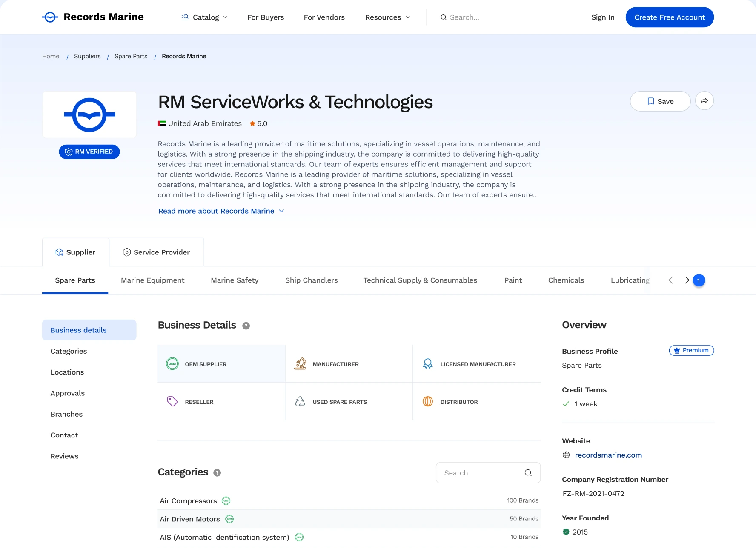Open the recordsmarine.com website link
This screenshot has height=549, width=756.
pos(608,455)
